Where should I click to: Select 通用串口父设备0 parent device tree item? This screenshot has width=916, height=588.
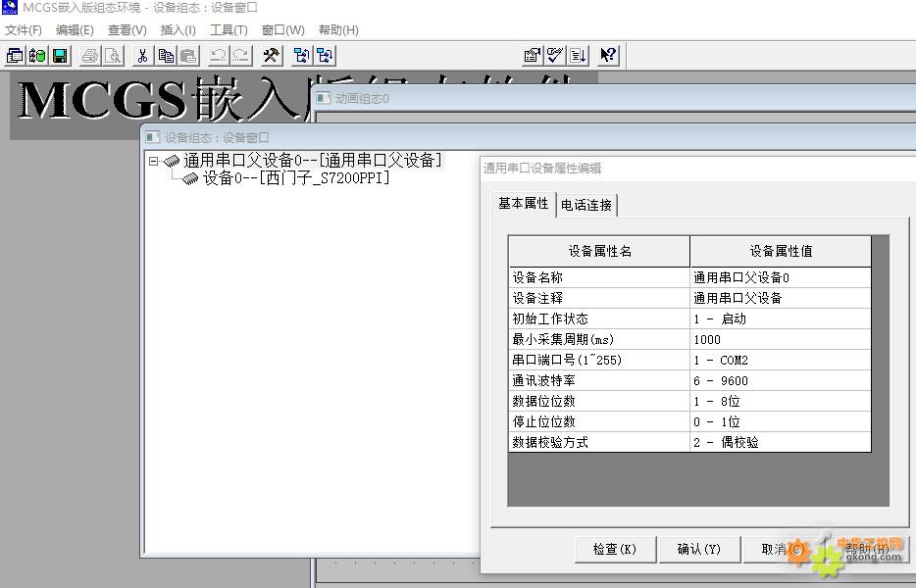(313, 160)
